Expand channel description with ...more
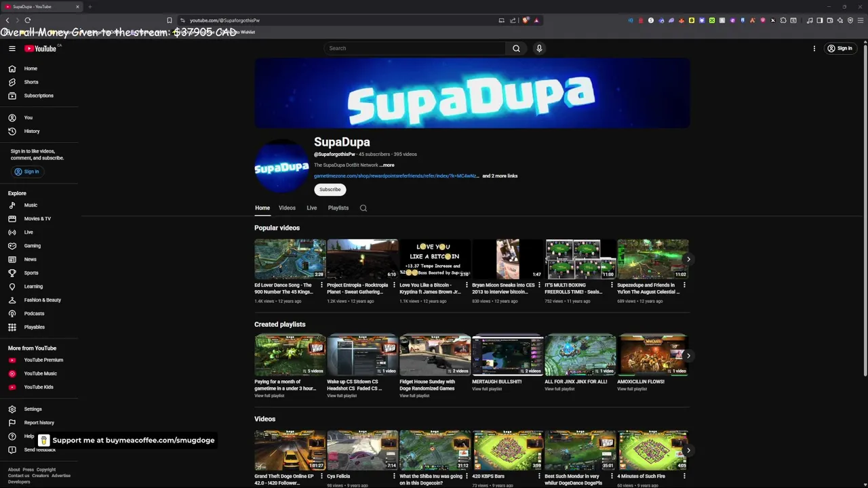The width and height of the screenshot is (868, 488). 387,165
